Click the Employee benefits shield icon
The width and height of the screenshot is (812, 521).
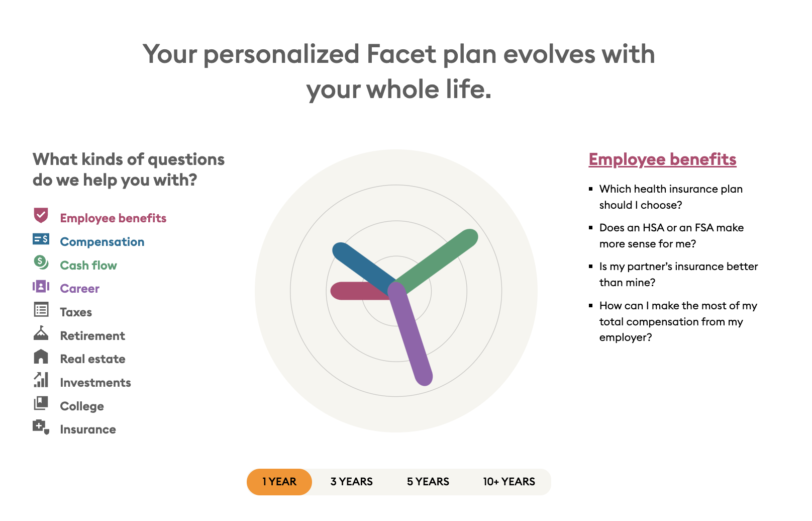[x=41, y=215]
